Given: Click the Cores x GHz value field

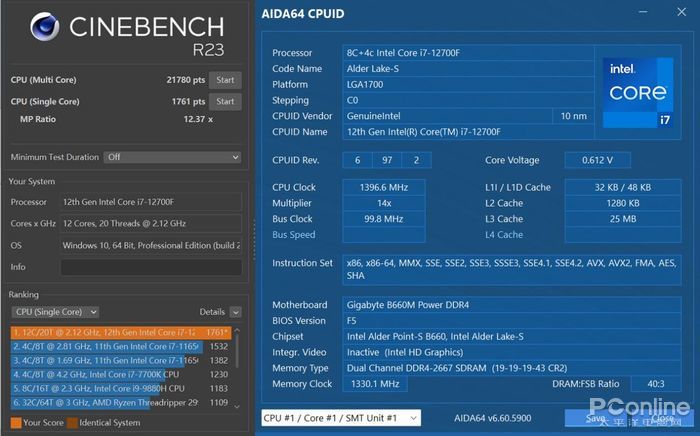Looking at the screenshot, I should [151, 224].
